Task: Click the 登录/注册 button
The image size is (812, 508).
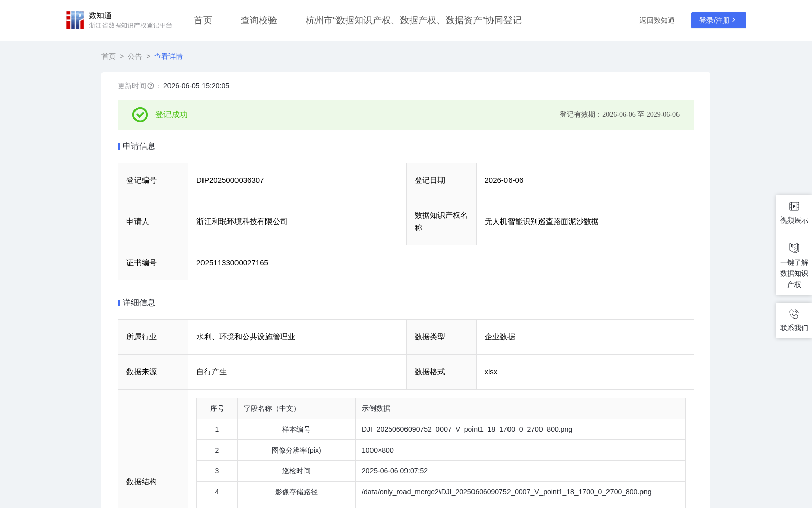Action: coord(719,20)
